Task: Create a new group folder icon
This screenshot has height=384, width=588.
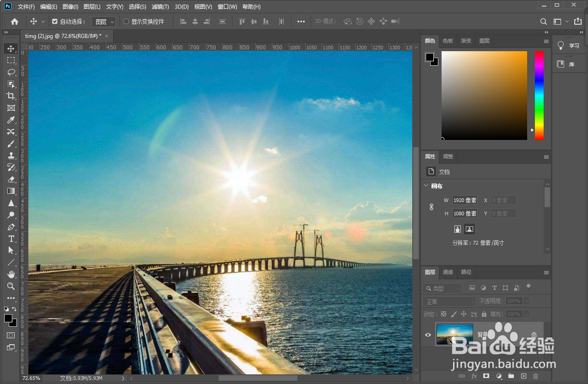Action: click(511, 376)
